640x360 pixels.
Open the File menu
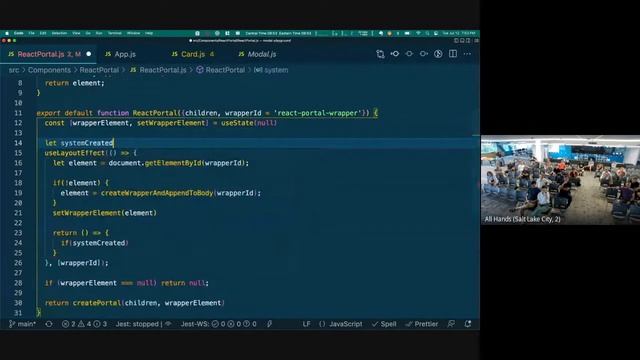click(x=31, y=33)
